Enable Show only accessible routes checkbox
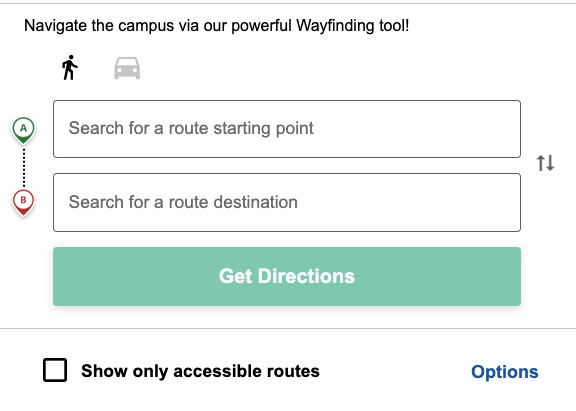Screen dimensions: 576x411 [55, 370]
